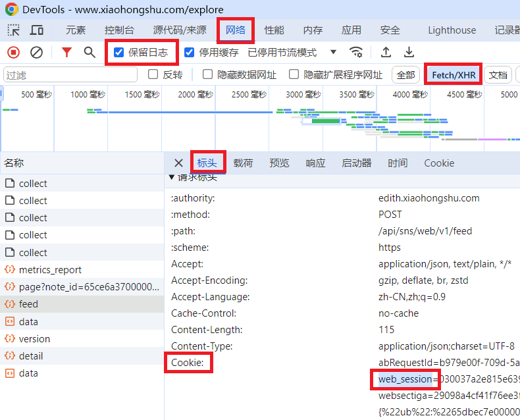Check the 隐藏扩展程序网址 option
The height and width of the screenshot is (420, 520).
pyautogui.click(x=294, y=74)
